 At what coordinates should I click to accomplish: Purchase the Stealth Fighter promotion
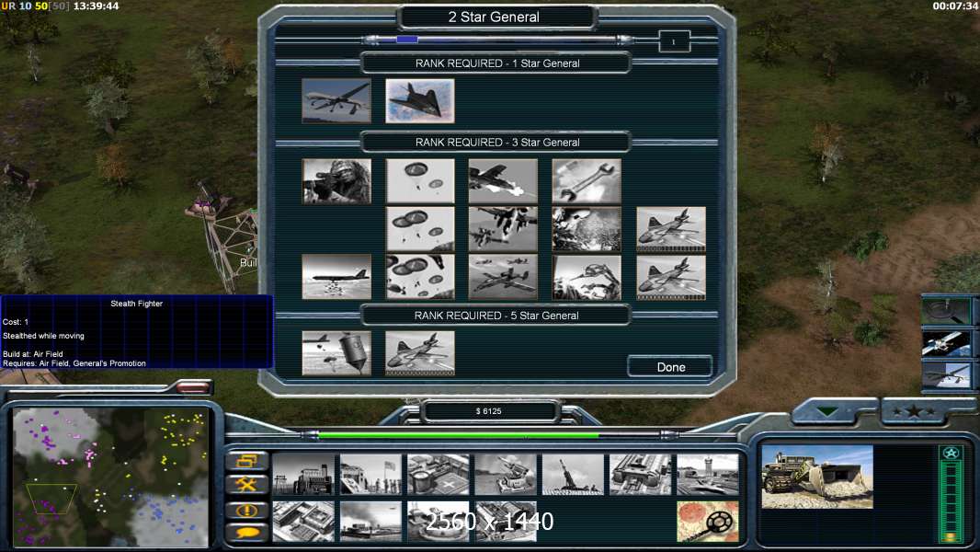[x=420, y=100]
